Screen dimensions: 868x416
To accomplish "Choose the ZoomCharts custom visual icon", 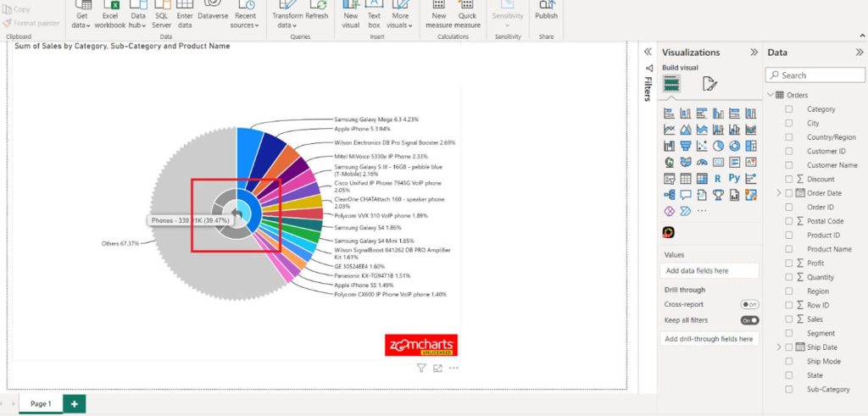I will pyautogui.click(x=669, y=233).
